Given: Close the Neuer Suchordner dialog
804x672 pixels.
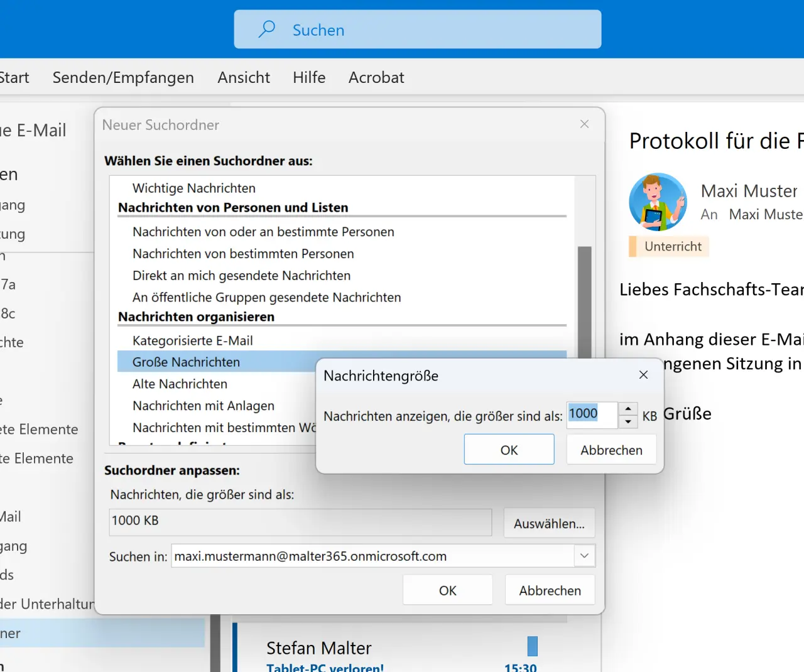Looking at the screenshot, I should tap(584, 124).
